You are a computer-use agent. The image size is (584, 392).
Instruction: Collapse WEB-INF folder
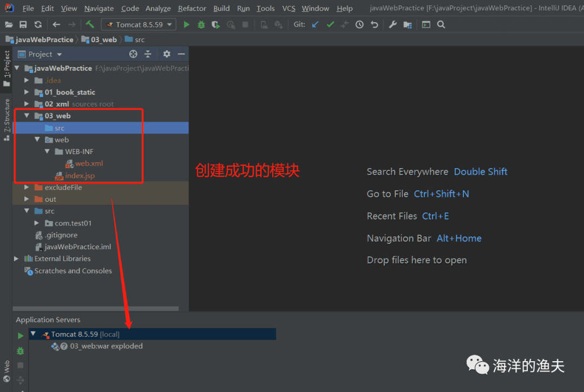coord(47,151)
